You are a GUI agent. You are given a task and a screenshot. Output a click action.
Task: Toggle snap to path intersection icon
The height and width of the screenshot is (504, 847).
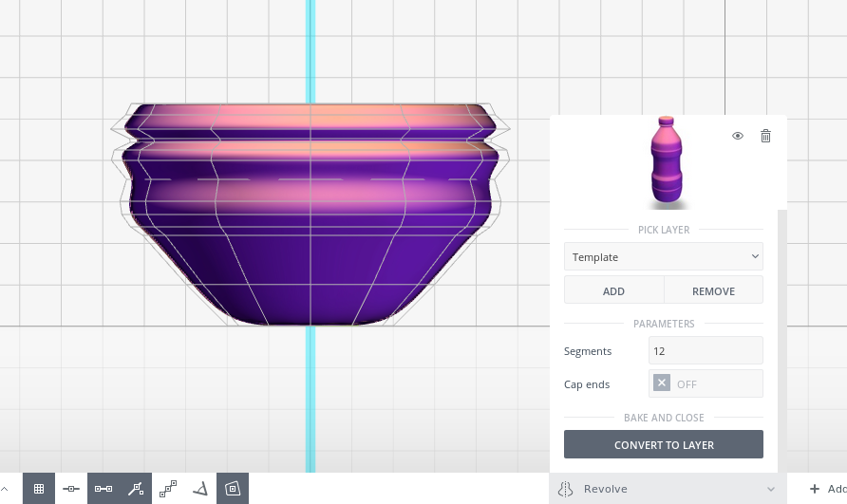[136, 488]
